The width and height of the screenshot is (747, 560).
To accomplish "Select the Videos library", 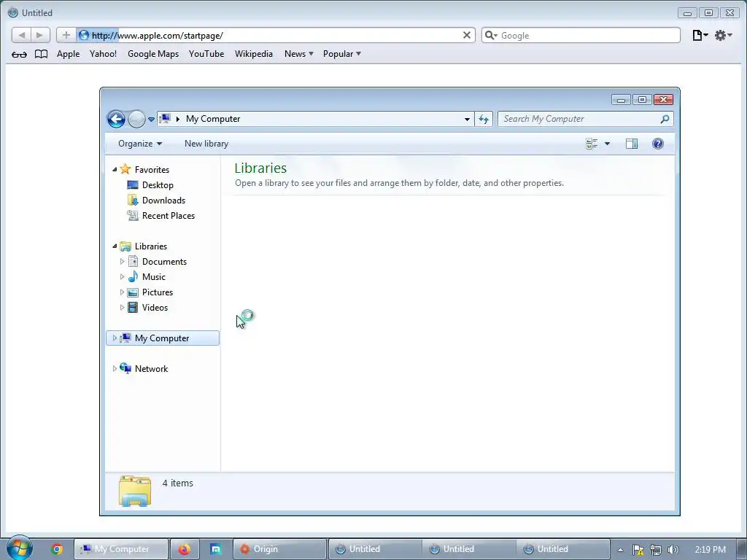I will pos(155,308).
